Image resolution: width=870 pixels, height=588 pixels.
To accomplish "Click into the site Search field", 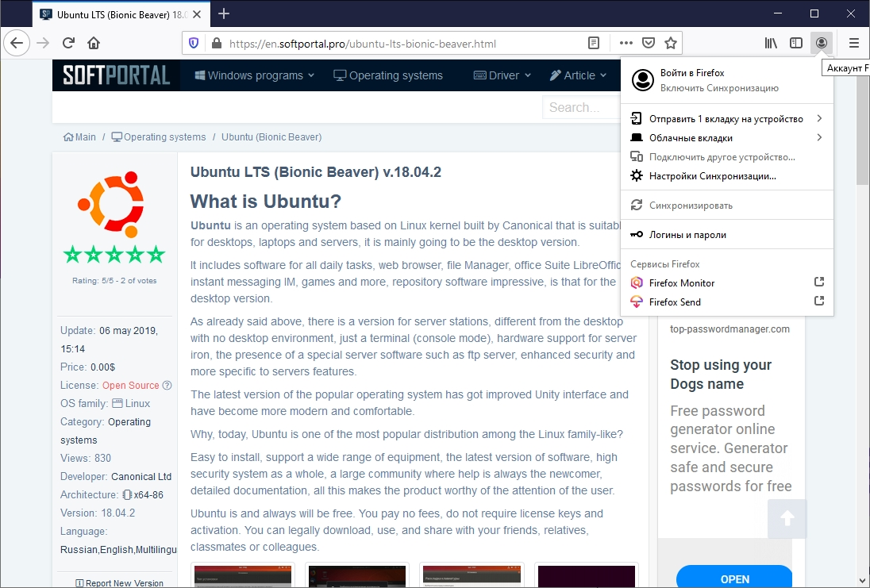I will click(x=582, y=107).
